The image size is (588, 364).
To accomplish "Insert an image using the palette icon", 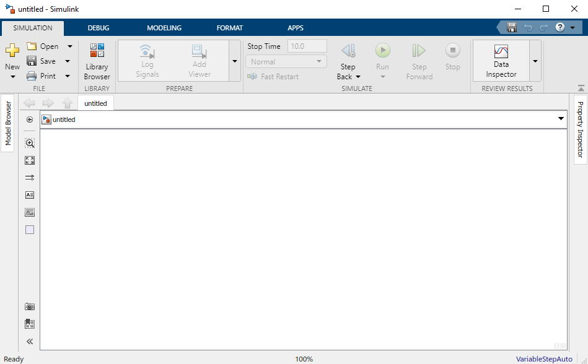I will [x=30, y=212].
